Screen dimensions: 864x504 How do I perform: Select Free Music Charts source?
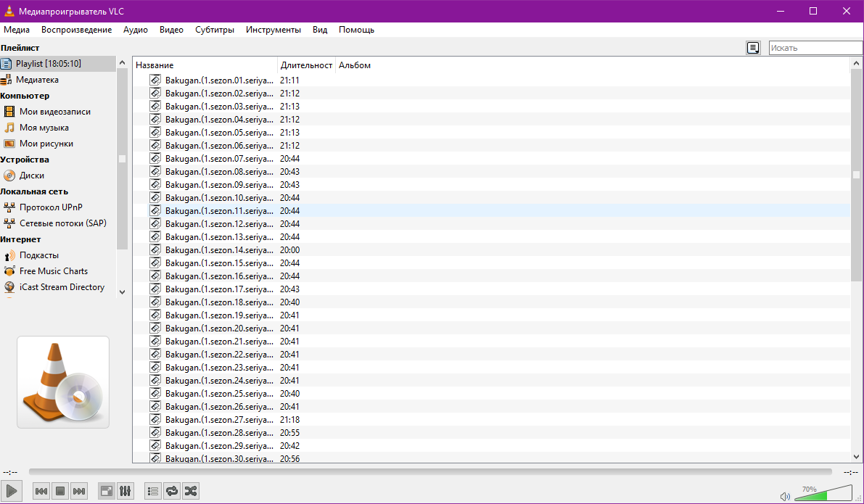pyautogui.click(x=53, y=271)
